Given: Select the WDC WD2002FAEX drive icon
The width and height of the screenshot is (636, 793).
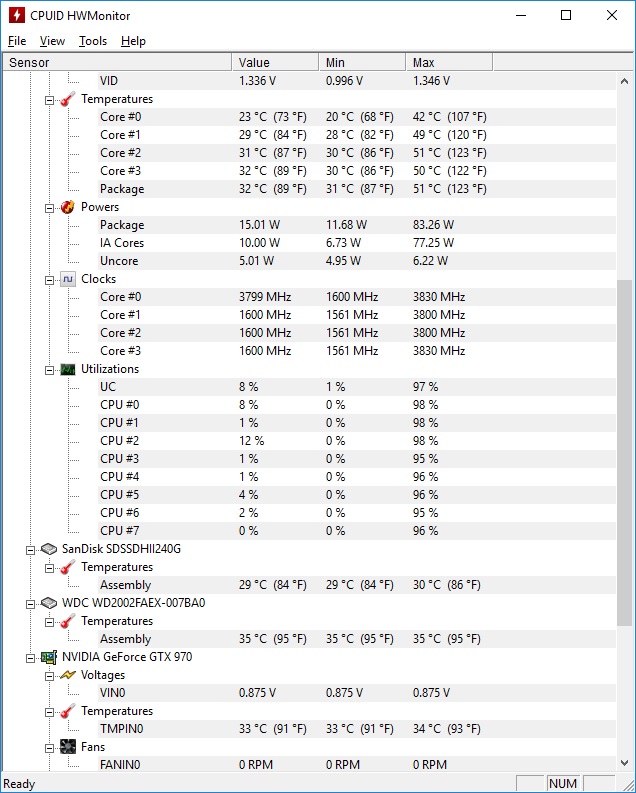Looking at the screenshot, I should [49, 603].
